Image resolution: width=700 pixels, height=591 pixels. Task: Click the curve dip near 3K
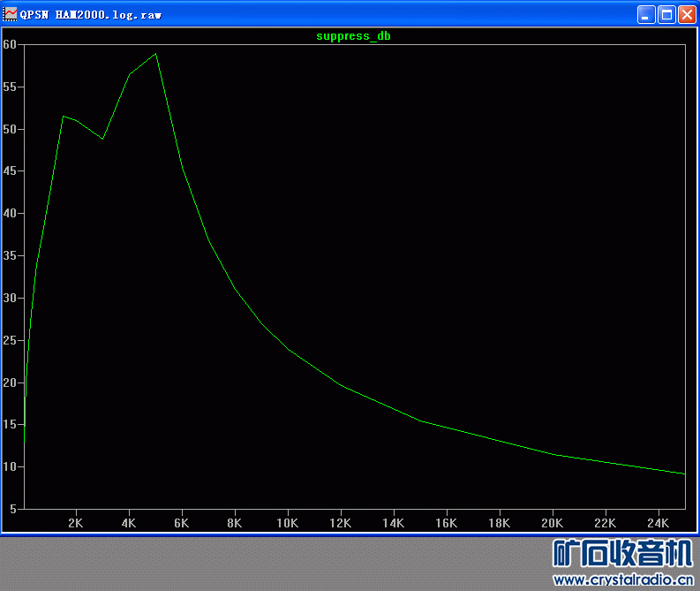pyautogui.click(x=102, y=139)
